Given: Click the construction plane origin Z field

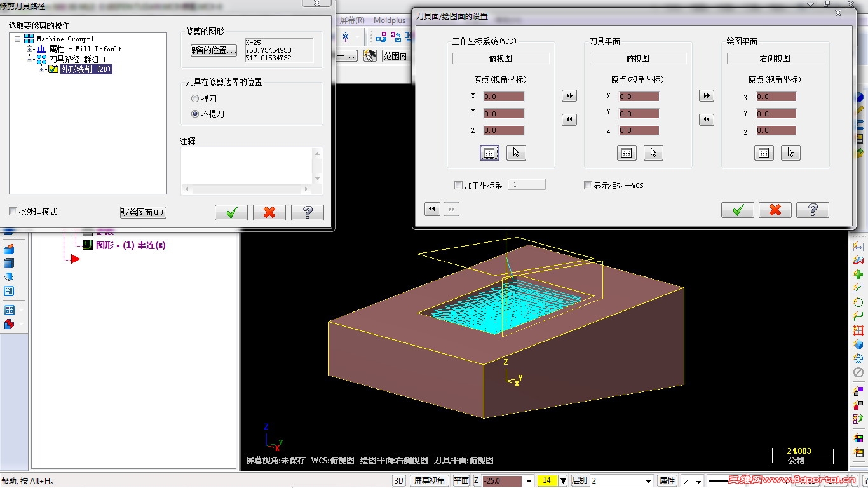Looking at the screenshot, I should [x=776, y=130].
